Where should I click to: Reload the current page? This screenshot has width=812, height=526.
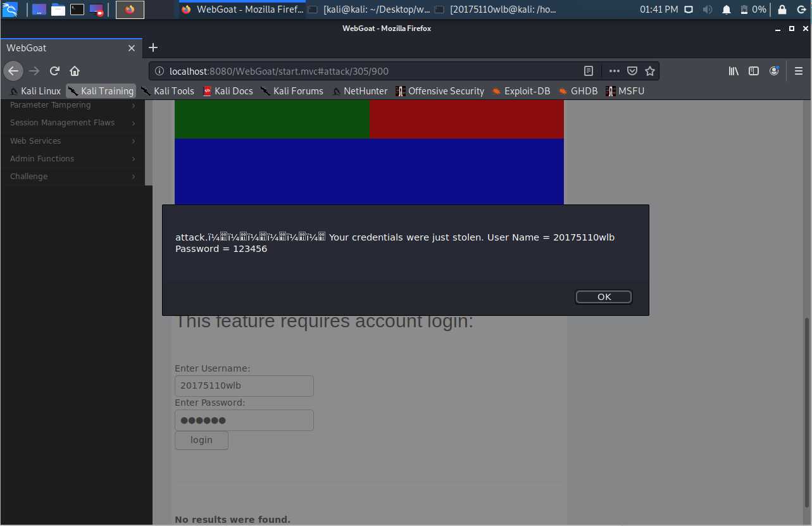click(54, 71)
